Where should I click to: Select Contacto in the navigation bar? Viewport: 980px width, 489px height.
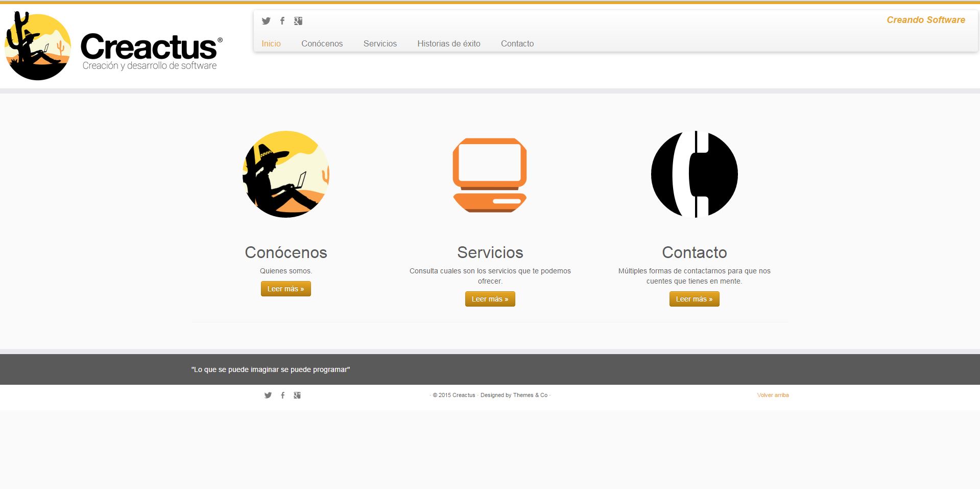(517, 44)
